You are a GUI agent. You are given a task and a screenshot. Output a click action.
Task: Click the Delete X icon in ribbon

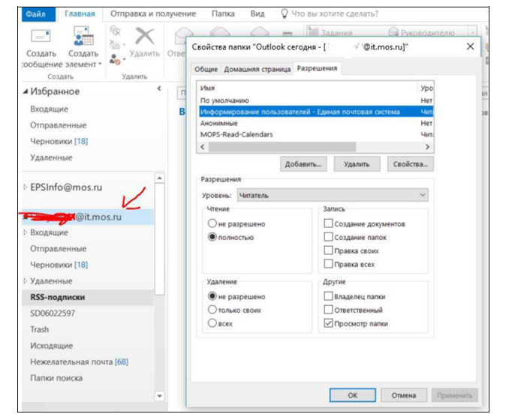(143, 36)
